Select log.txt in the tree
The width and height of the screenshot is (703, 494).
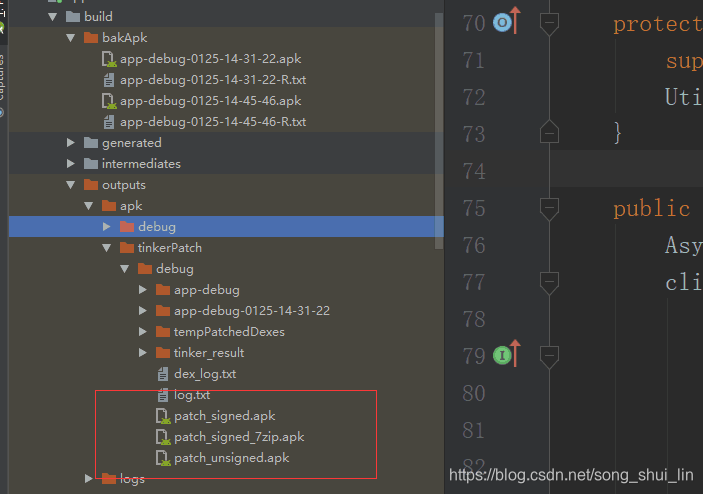pos(192,395)
